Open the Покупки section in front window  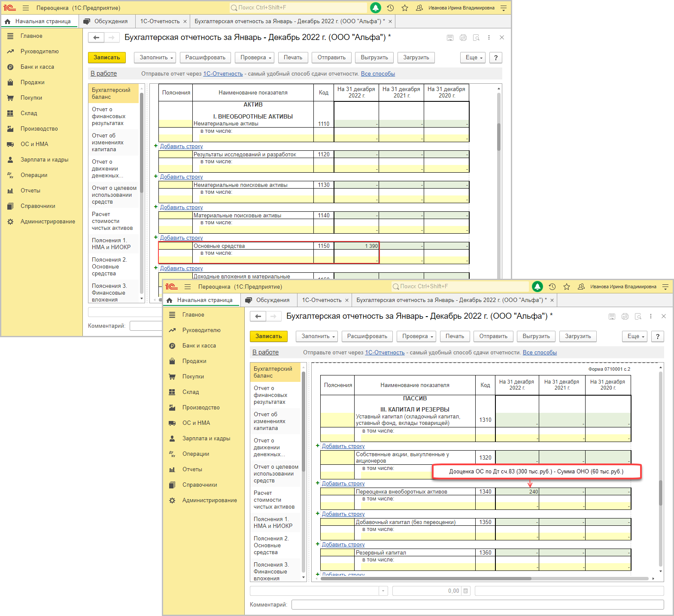point(193,376)
